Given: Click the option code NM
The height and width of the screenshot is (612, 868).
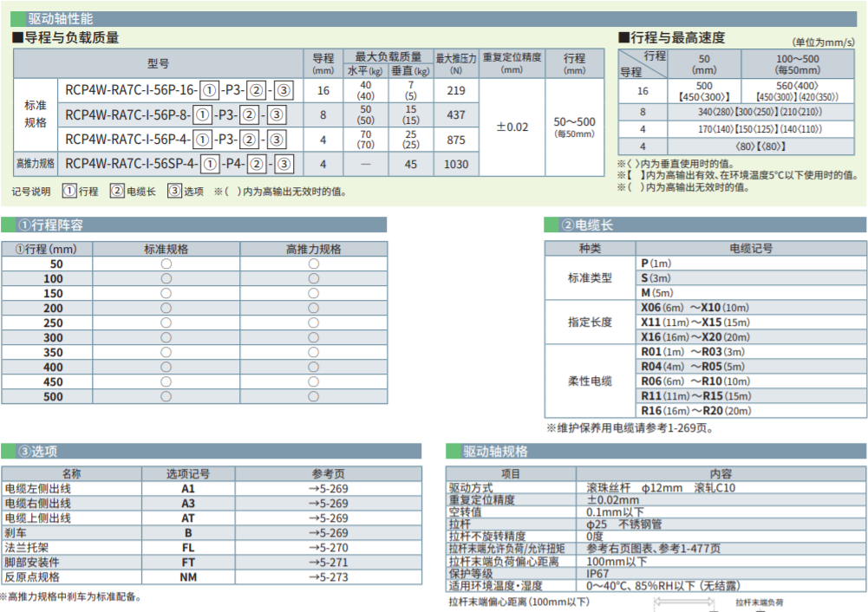Looking at the screenshot, I should [188, 577].
